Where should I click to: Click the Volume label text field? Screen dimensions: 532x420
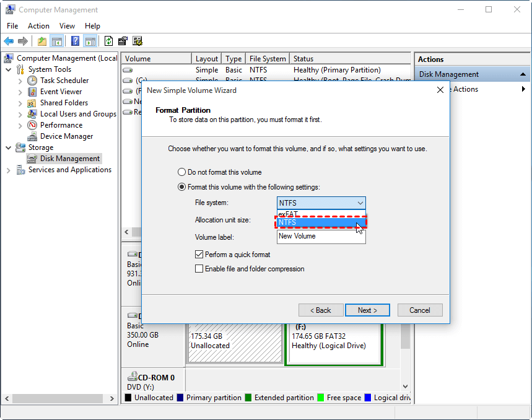(x=321, y=237)
